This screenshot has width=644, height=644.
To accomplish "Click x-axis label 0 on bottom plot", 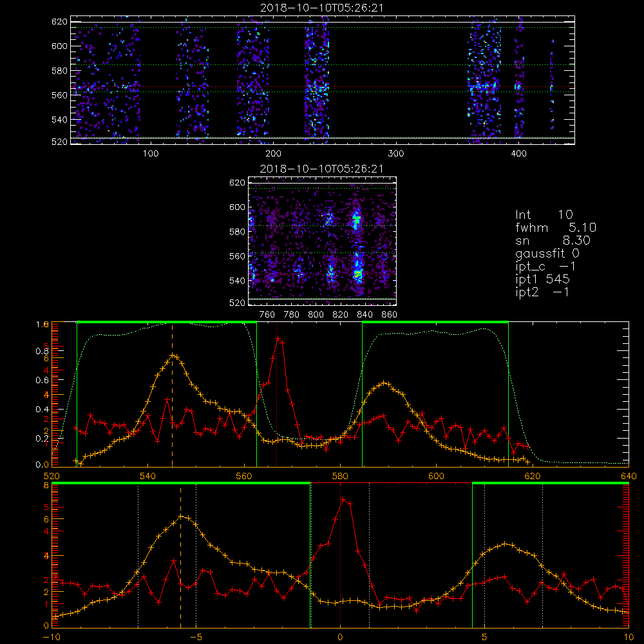I will [340, 638].
